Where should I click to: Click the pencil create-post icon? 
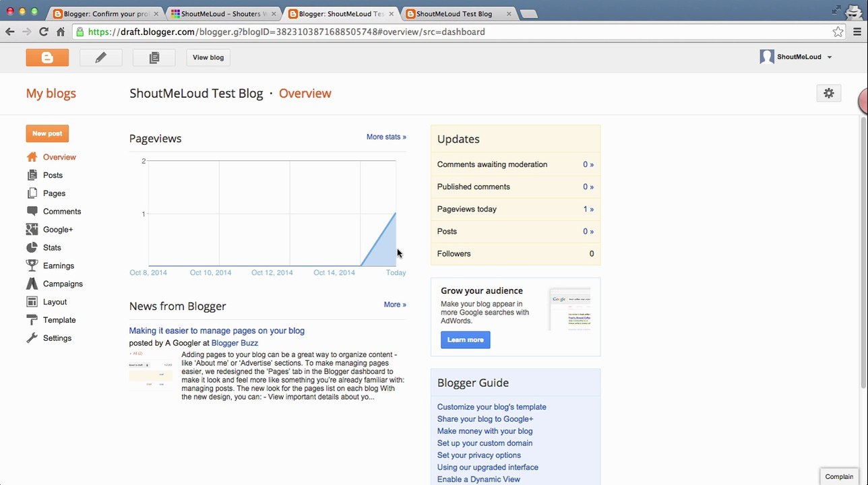click(x=100, y=57)
